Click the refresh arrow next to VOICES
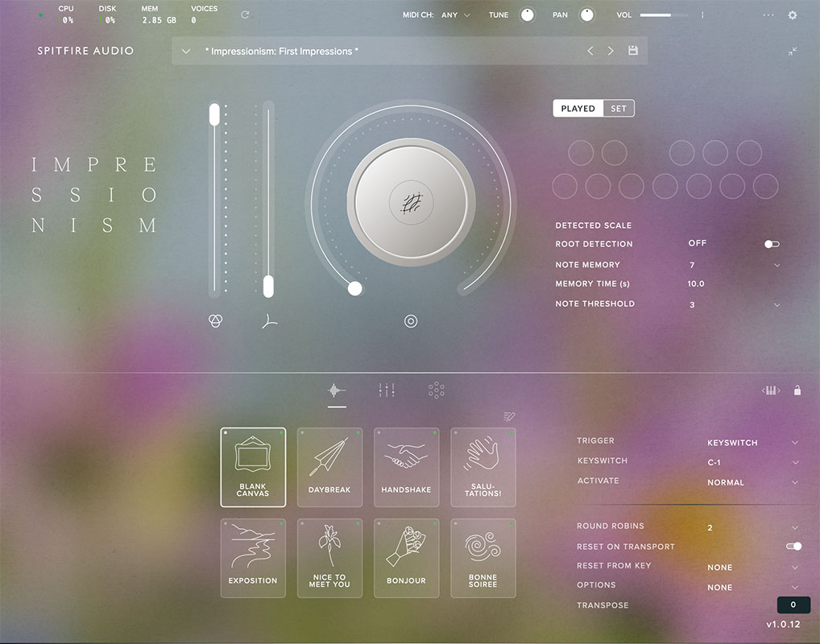820x644 pixels. [245, 14]
